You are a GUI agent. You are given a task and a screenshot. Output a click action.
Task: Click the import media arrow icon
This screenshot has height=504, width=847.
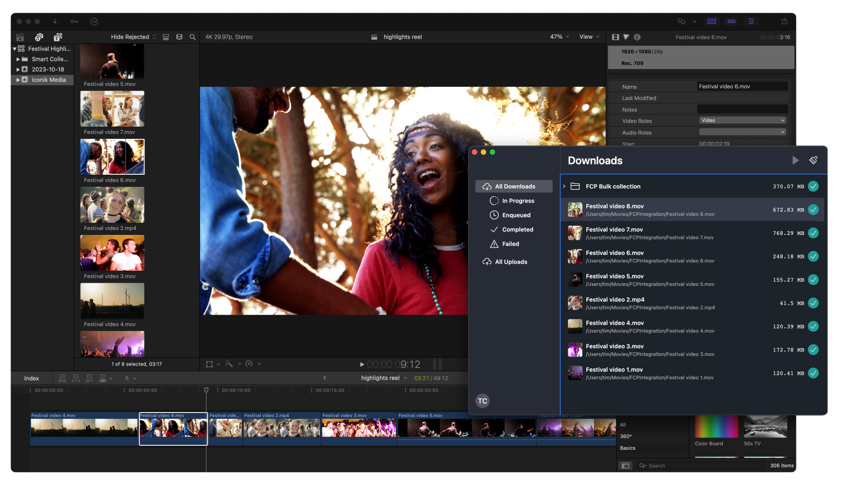coord(55,21)
